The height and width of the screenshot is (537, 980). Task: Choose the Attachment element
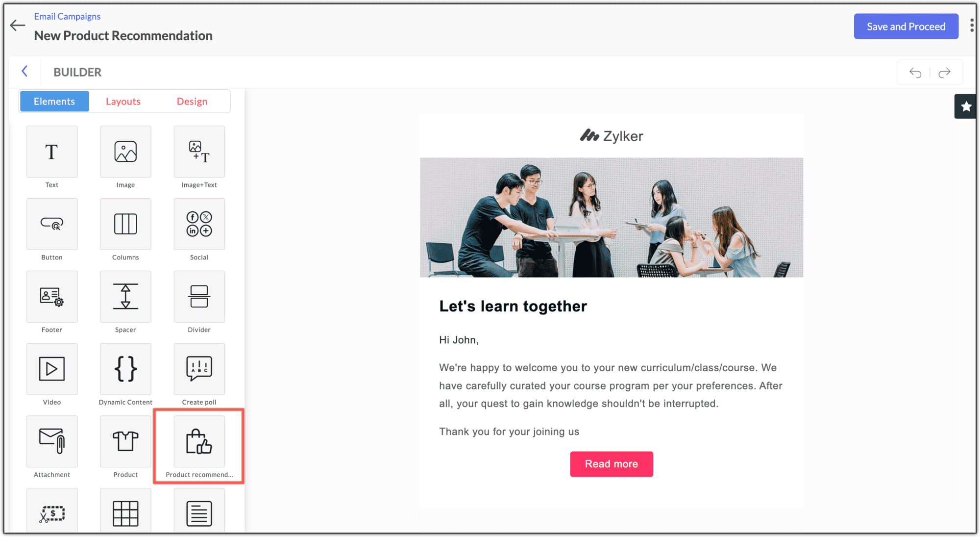tap(52, 441)
